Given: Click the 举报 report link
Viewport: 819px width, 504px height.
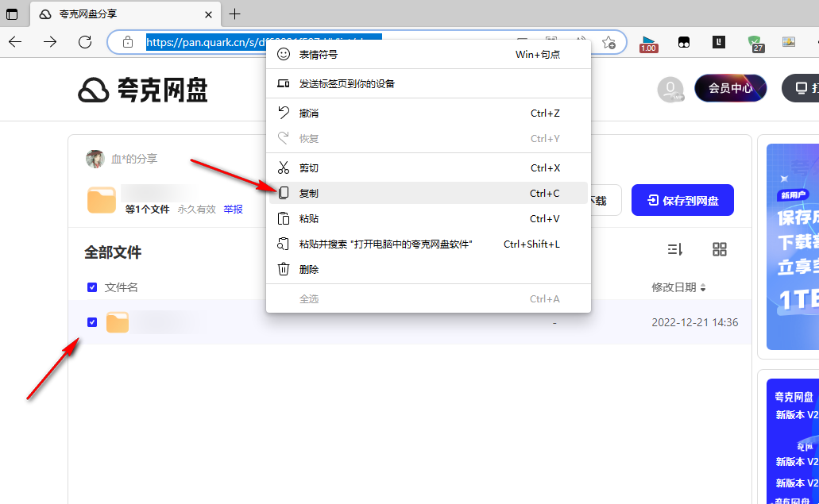Looking at the screenshot, I should pos(233,210).
